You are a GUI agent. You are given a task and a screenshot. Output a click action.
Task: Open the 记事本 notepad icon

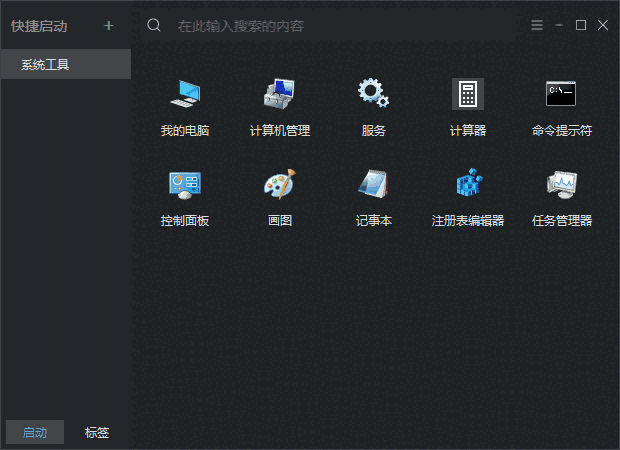[x=373, y=184]
